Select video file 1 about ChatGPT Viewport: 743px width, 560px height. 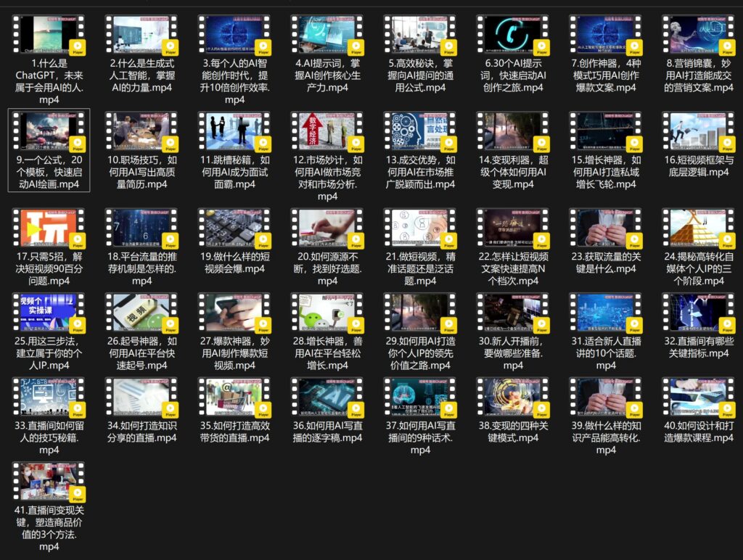click(x=49, y=35)
